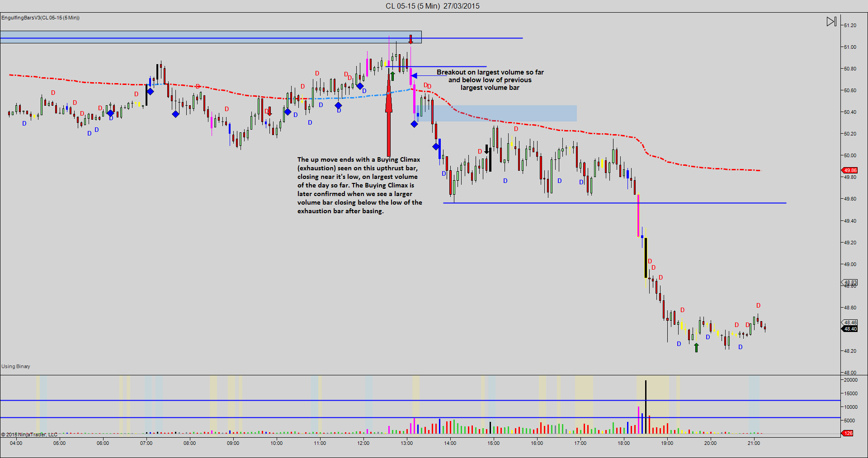Select the small green up arrow near 12:40
The width and height of the screenshot is (868, 458).
[392, 76]
